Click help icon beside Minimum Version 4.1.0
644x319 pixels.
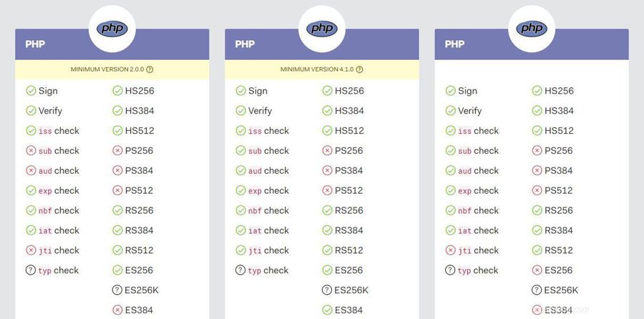[359, 69]
